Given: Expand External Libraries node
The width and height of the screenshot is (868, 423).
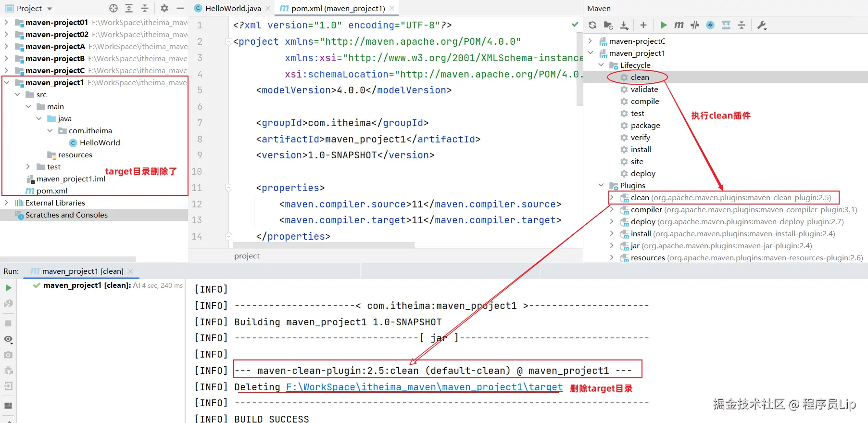Looking at the screenshot, I should pyautogui.click(x=6, y=203).
